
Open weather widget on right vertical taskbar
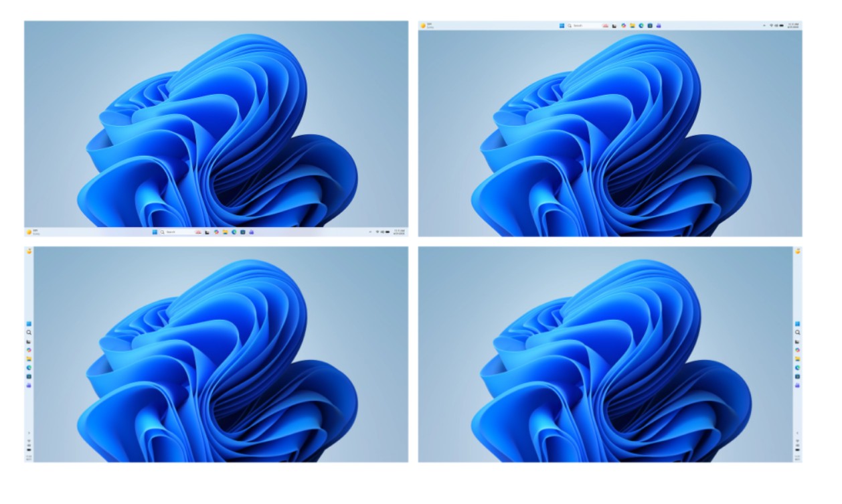point(797,252)
